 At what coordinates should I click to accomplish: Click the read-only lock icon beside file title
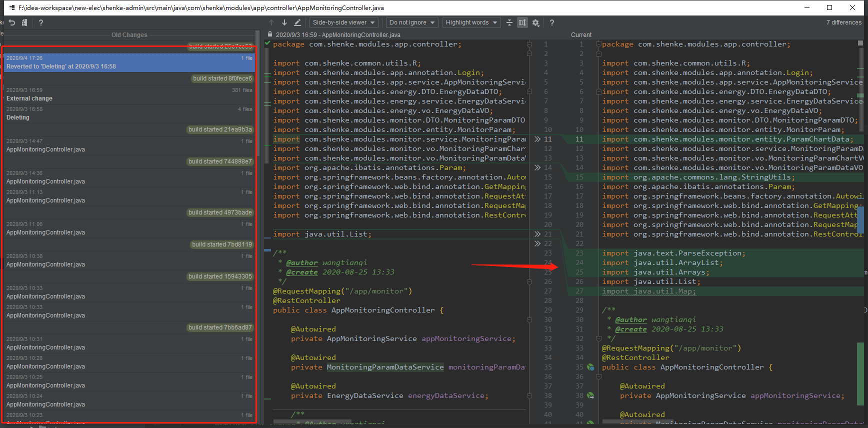pyautogui.click(x=270, y=34)
